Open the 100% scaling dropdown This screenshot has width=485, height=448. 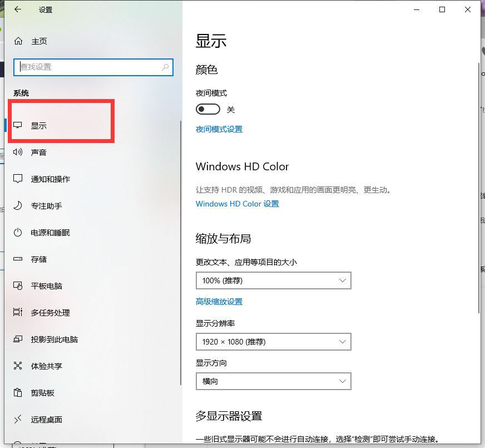pos(273,280)
